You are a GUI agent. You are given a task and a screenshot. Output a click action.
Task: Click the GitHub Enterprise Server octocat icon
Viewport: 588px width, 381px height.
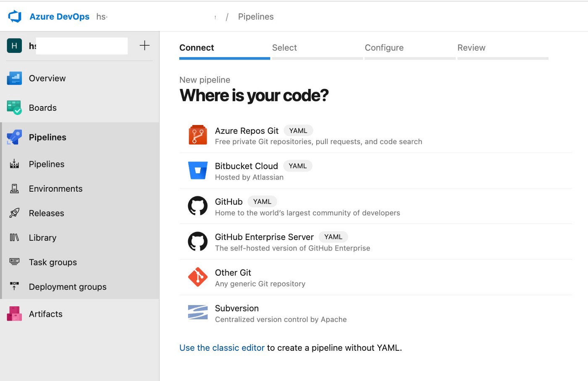(x=198, y=241)
